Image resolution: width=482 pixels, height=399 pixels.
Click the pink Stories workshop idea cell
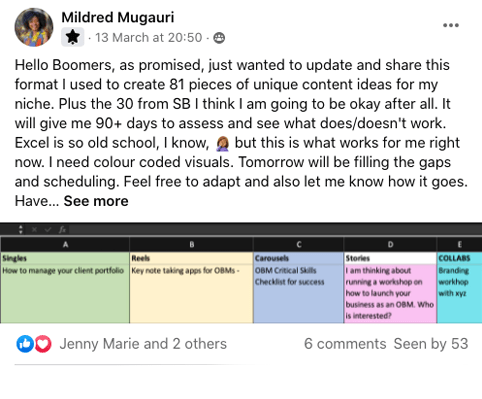pyautogui.click(x=390, y=293)
